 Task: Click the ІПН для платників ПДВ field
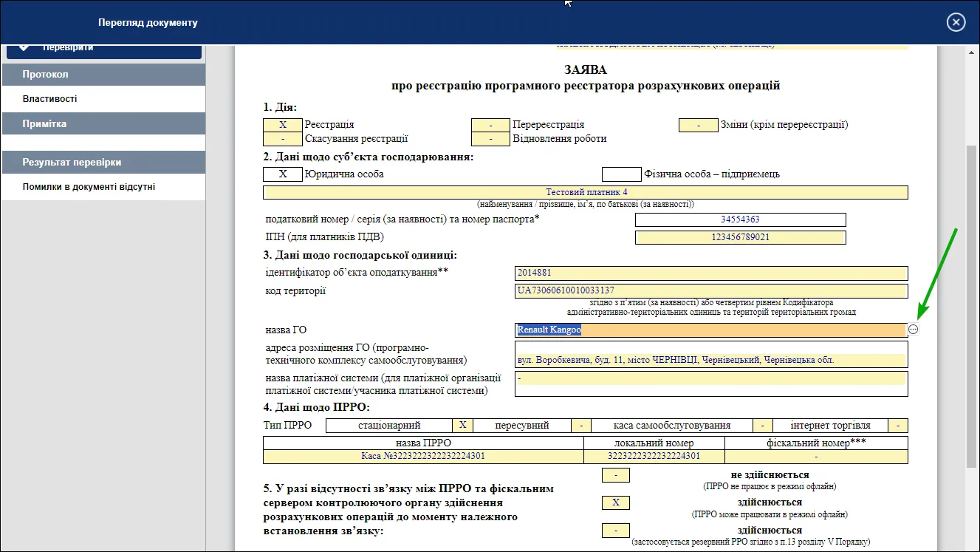tap(741, 237)
